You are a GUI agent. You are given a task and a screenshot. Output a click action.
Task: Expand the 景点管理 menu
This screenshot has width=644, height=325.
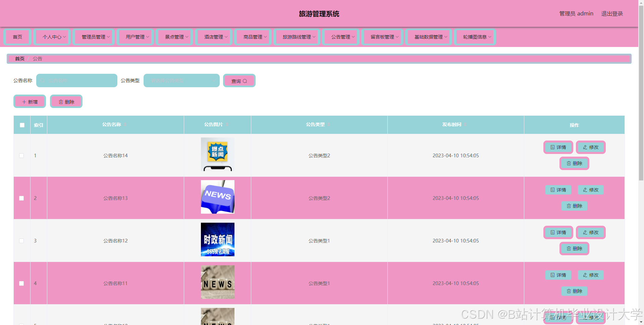click(x=174, y=37)
